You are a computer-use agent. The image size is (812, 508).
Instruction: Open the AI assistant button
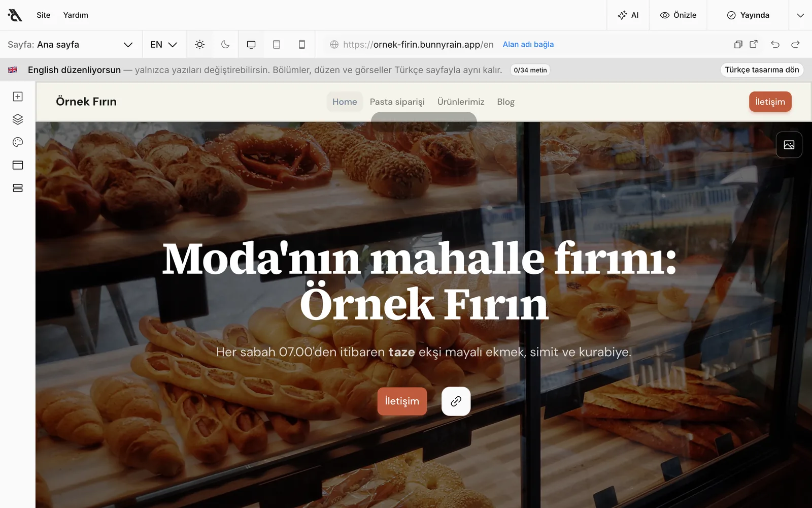pos(628,15)
